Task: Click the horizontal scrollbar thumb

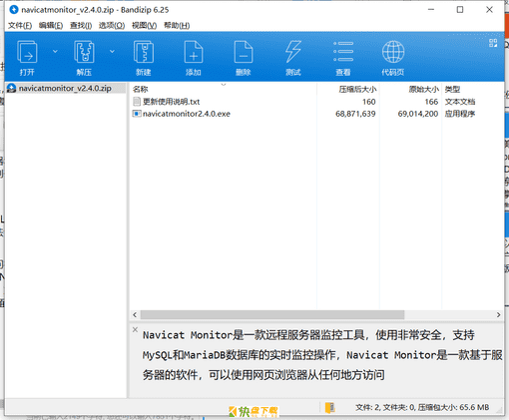Action: coord(272,314)
